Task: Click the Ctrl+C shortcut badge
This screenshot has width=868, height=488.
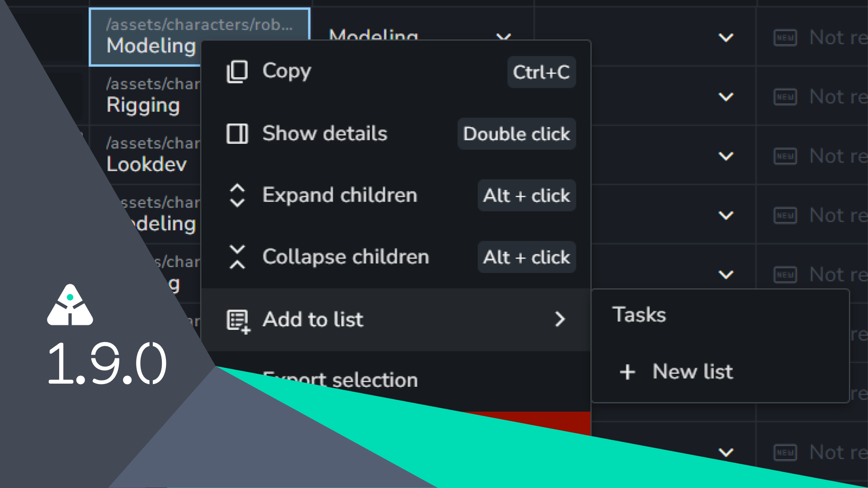Action: [541, 72]
